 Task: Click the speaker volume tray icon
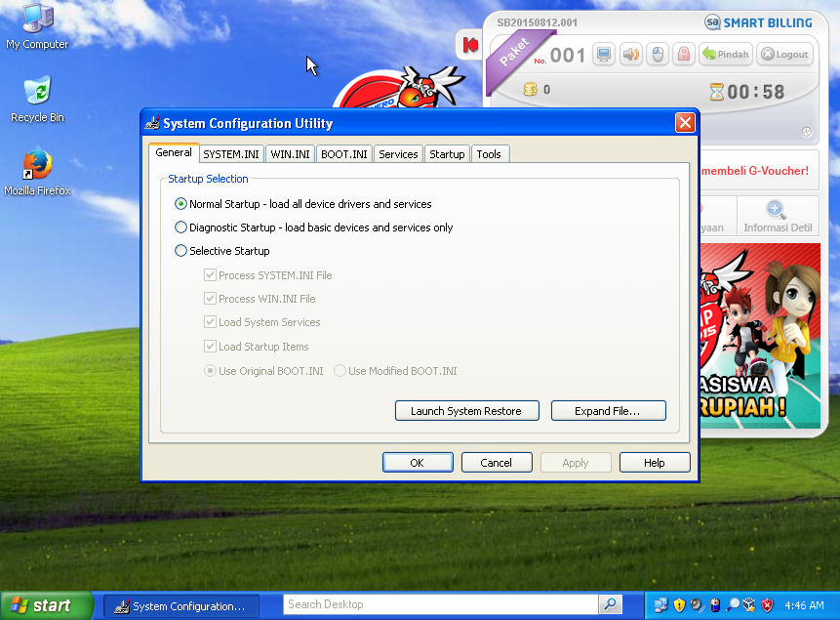click(697, 605)
